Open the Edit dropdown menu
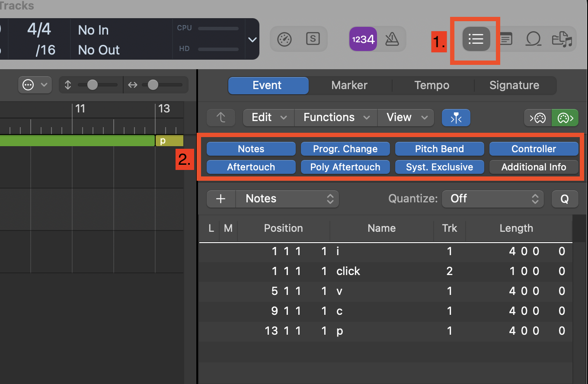588x384 pixels. point(268,118)
